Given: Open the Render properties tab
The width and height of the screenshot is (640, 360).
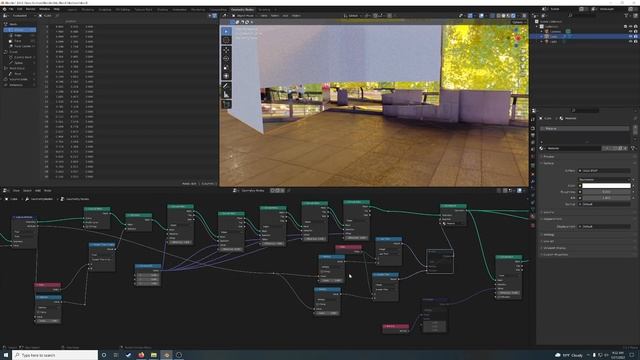Looking at the screenshot, I should coord(533,128).
